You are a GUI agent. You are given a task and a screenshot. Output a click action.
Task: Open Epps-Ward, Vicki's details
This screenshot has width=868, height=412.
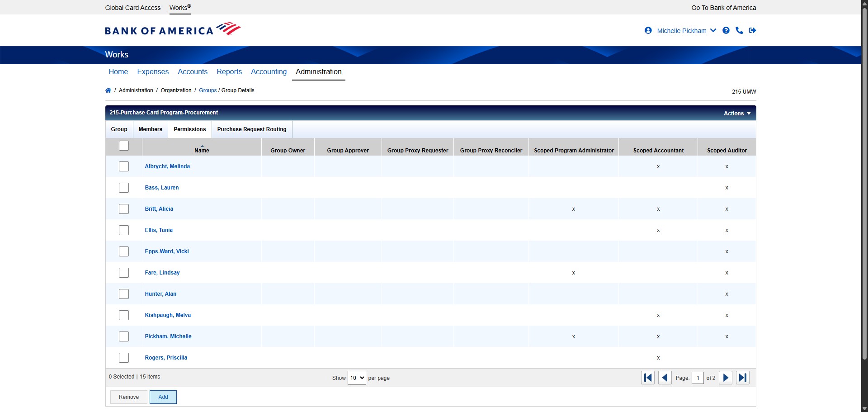(167, 251)
